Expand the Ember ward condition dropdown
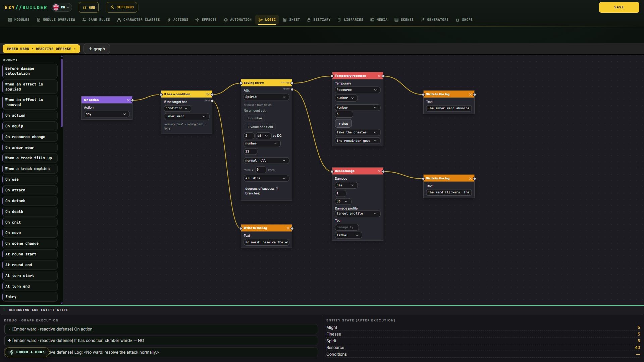Screen dimensions: 644x362 (186, 117)
